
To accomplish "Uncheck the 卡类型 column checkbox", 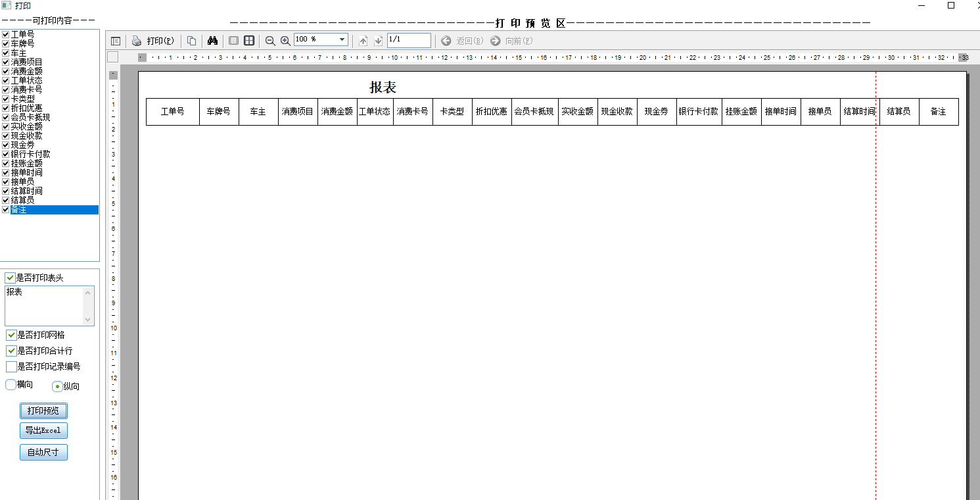I will click(6, 99).
